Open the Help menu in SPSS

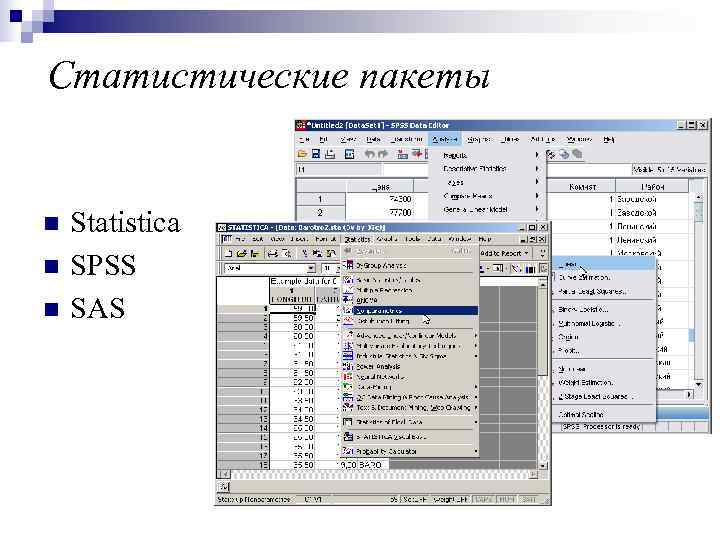(x=609, y=139)
